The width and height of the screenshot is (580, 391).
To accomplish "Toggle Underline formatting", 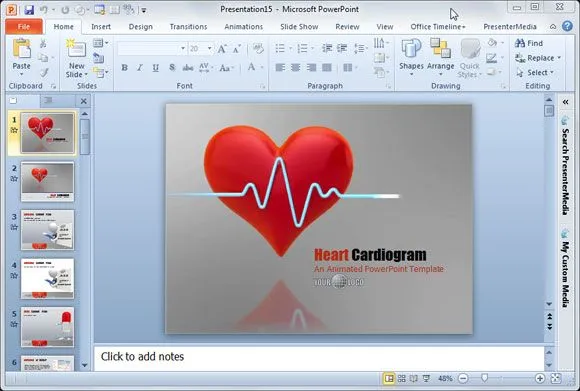I will pyautogui.click(x=156, y=68).
